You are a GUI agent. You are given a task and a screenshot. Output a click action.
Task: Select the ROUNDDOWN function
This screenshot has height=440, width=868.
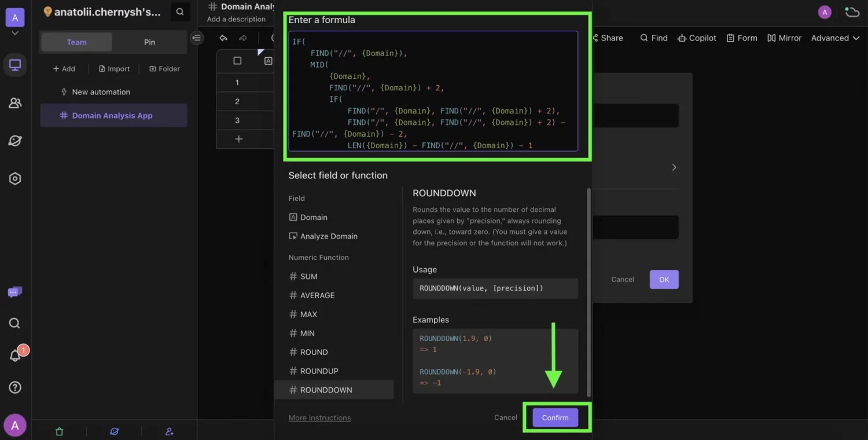coord(334,390)
